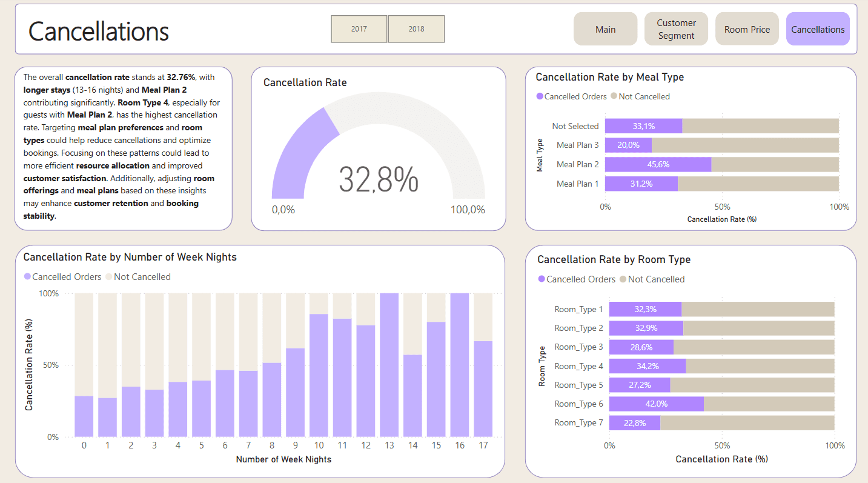868x483 pixels.
Task: Click Cancelled Orders legend marker in Meal Type chart
Action: click(540, 97)
